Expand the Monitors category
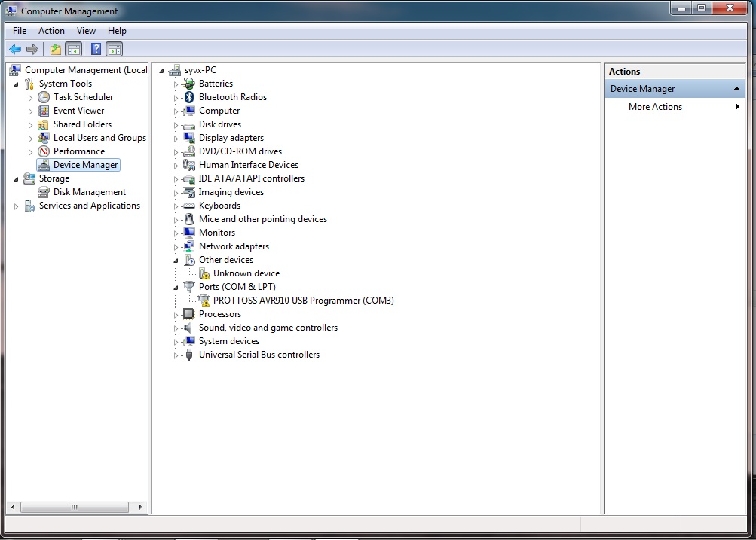The image size is (756, 540). coord(176,233)
